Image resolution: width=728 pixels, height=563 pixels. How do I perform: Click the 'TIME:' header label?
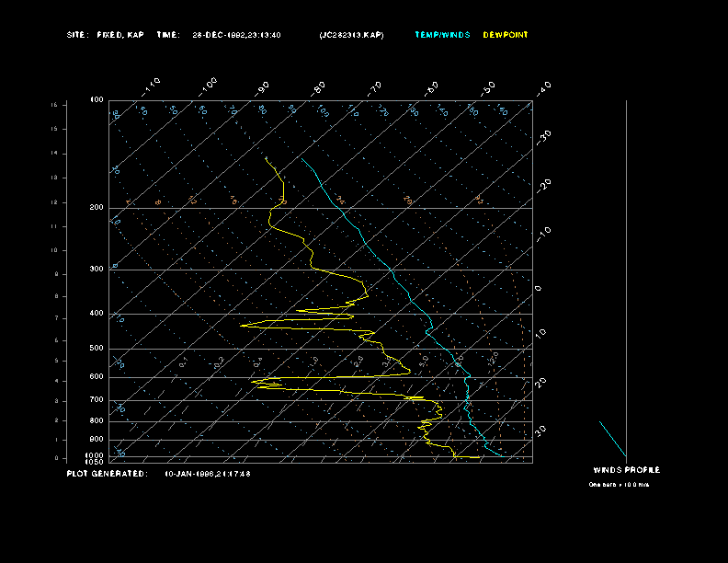[168, 35]
